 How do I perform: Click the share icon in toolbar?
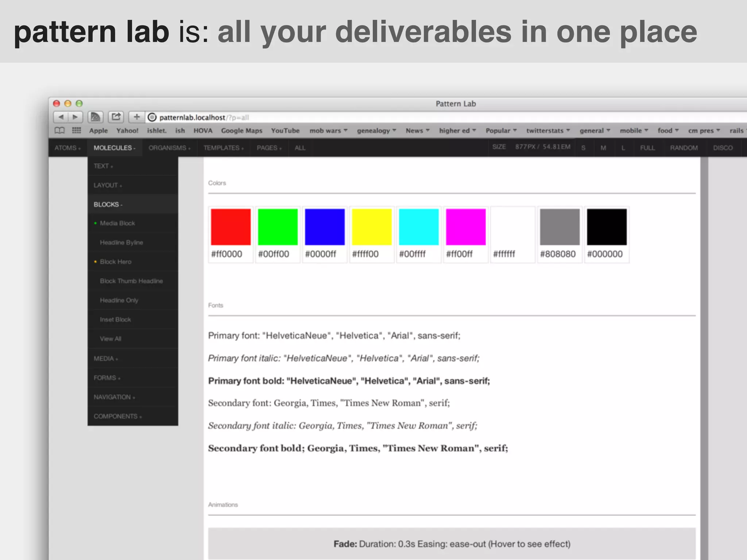point(116,117)
